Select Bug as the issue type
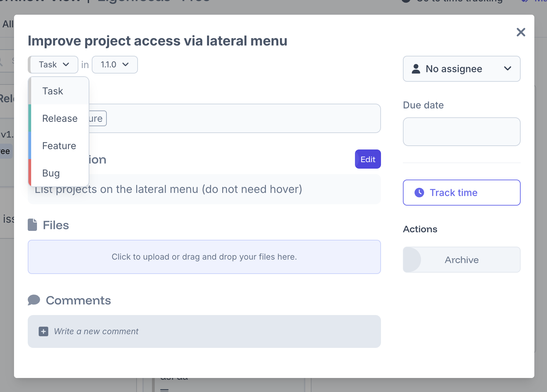 [51, 173]
